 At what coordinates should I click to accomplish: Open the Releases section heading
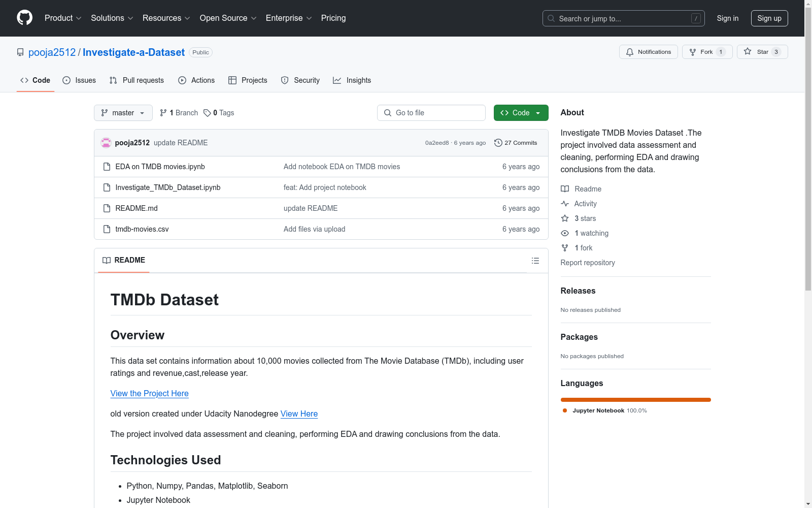(578, 291)
